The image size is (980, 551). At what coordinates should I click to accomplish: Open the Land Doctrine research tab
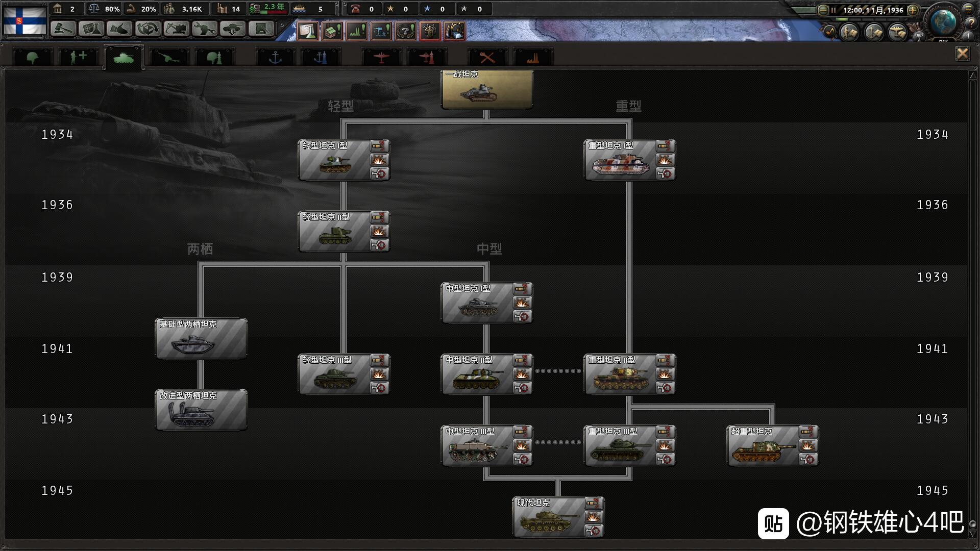(x=214, y=57)
